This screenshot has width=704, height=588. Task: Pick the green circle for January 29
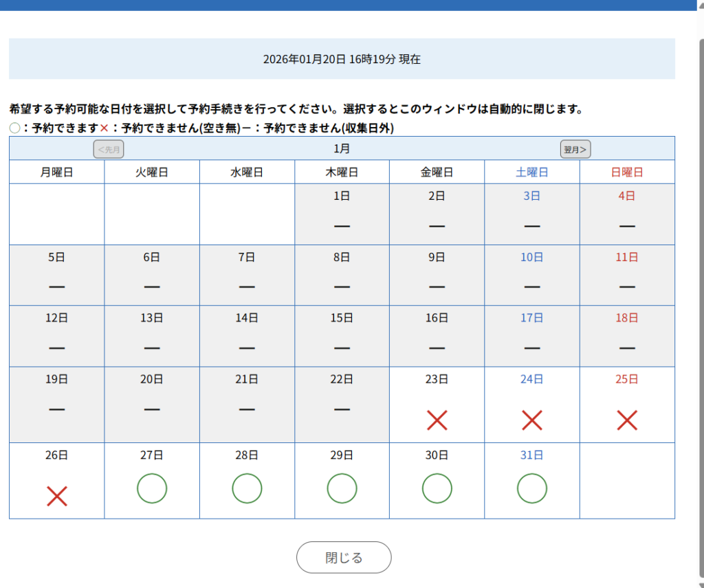pyautogui.click(x=342, y=488)
